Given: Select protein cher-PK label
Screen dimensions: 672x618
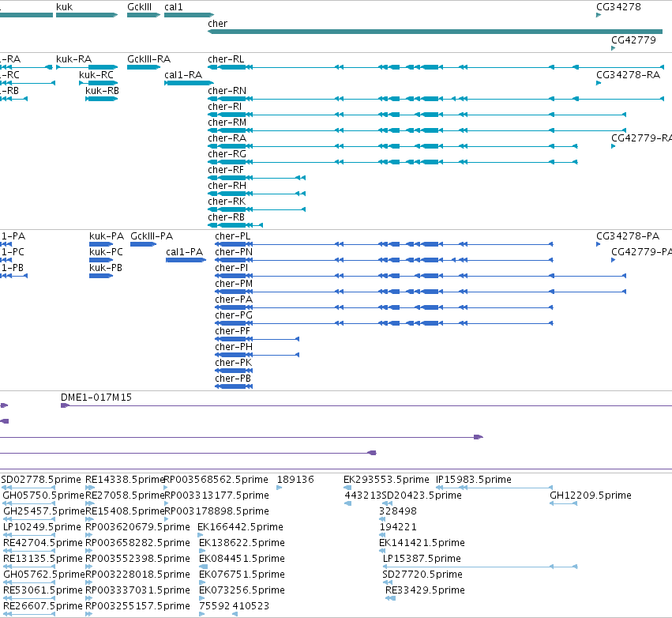Looking at the screenshot, I should [x=233, y=363].
